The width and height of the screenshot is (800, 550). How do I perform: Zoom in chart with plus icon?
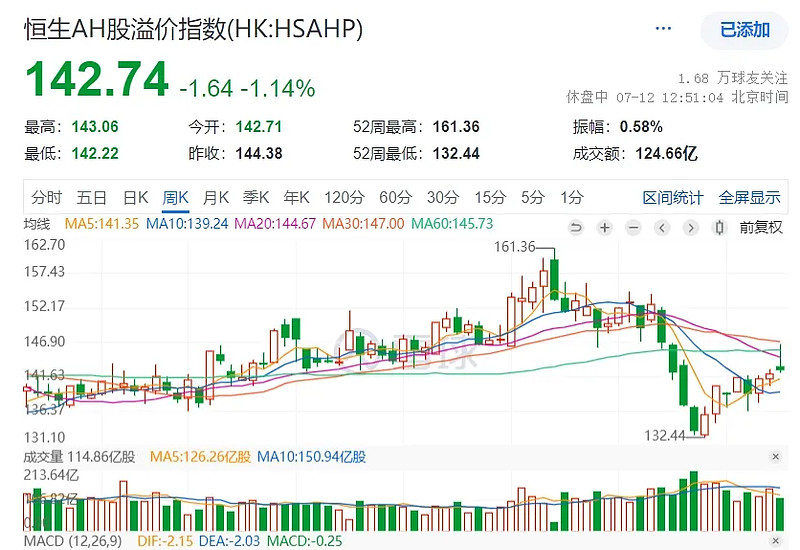tap(605, 227)
